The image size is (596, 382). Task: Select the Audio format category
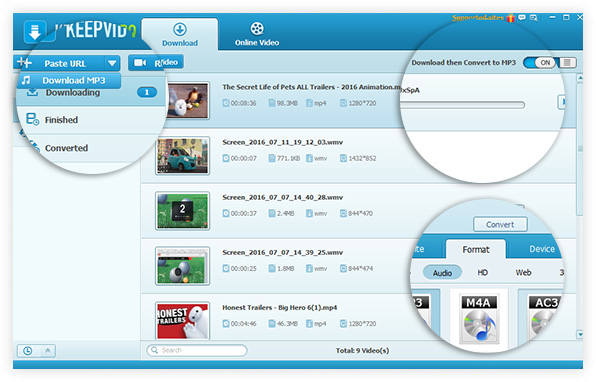(x=442, y=273)
